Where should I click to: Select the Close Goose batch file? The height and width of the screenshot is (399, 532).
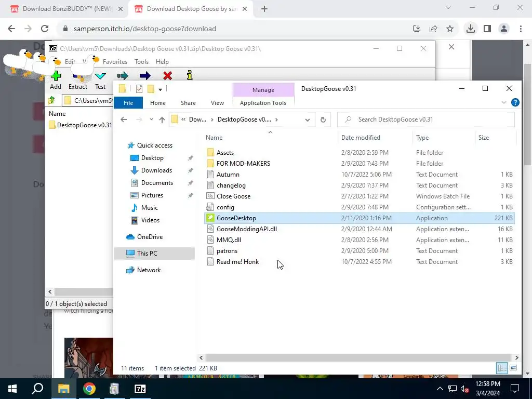pyautogui.click(x=233, y=196)
